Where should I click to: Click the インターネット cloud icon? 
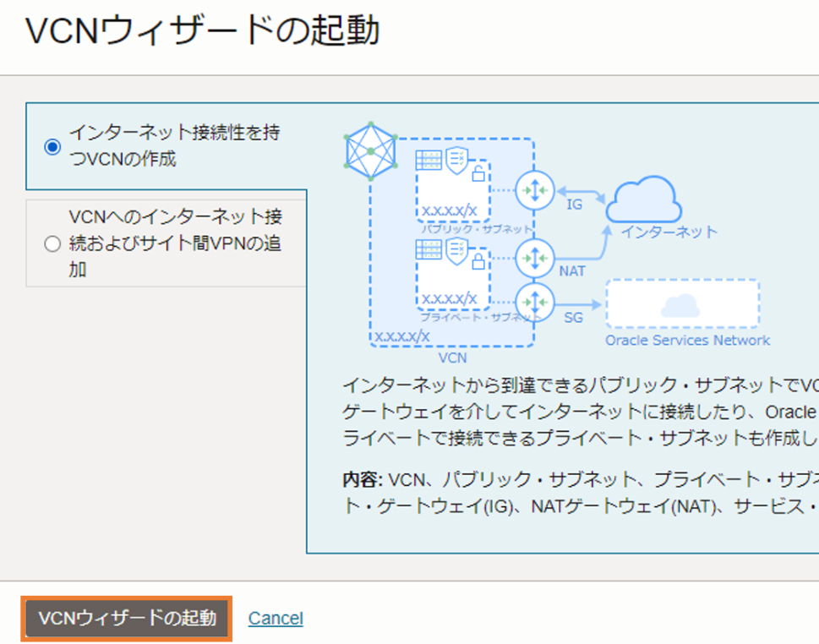click(x=645, y=201)
